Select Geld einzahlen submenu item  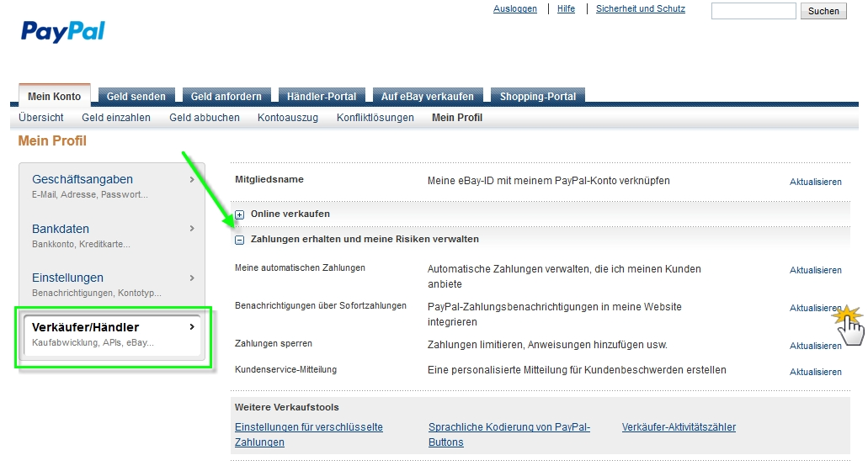coord(116,118)
